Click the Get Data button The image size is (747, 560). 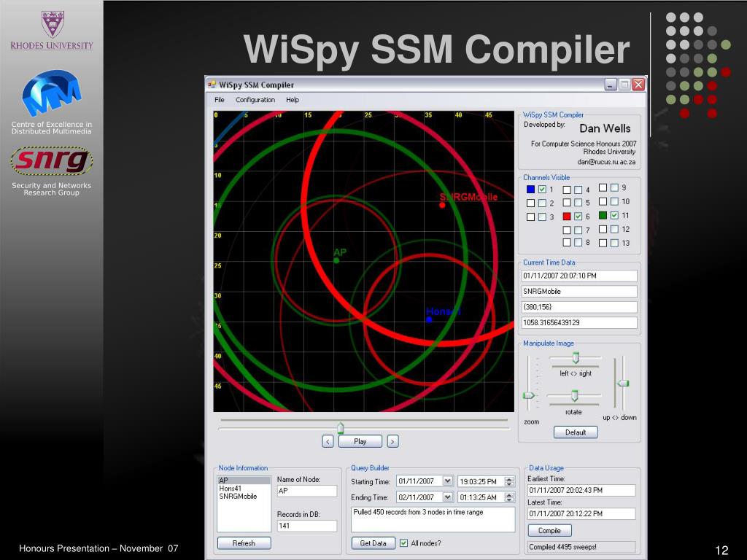373,543
